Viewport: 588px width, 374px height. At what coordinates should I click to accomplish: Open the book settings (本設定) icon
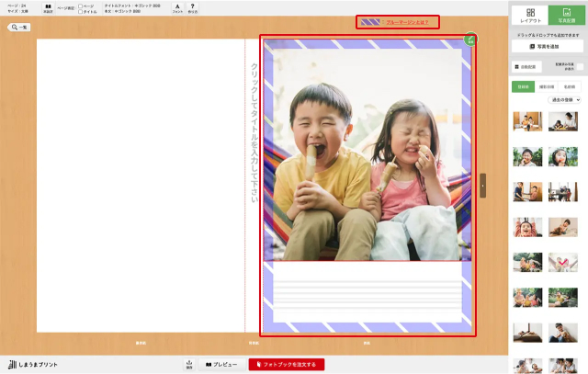point(48,8)
